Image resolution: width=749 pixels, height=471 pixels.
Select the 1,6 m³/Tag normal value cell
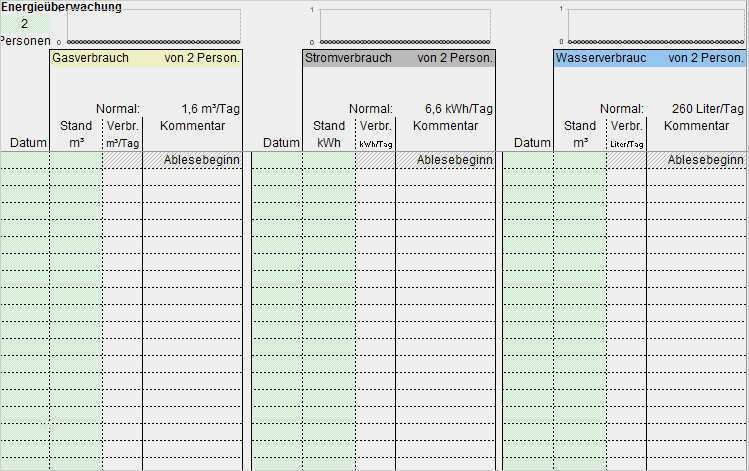[211, 109]
